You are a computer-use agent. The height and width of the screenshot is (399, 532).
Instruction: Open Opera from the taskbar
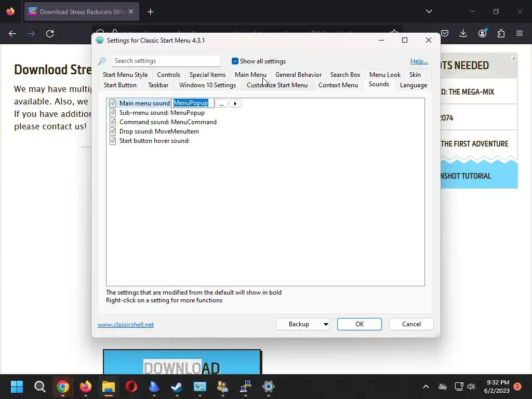click(131, 387)
